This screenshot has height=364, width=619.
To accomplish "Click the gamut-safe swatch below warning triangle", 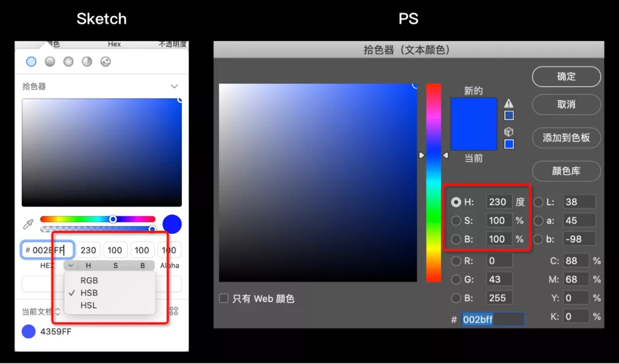I will [510, 116].
